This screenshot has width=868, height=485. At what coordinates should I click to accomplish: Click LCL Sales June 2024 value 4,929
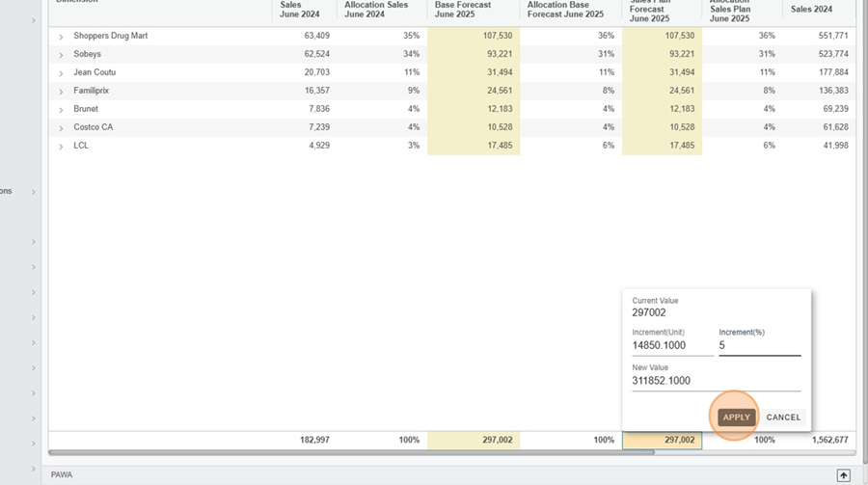click(x=319, y=145)
